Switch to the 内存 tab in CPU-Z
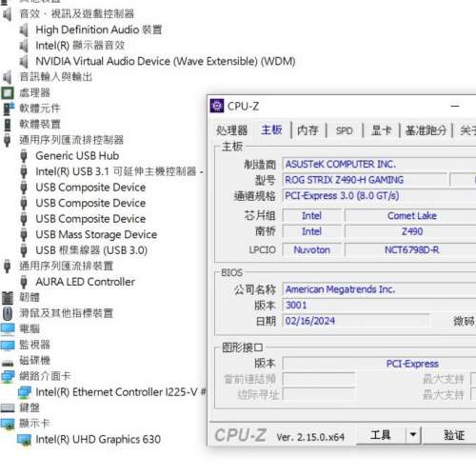The image size is (476, 476). tap(307, 130)
